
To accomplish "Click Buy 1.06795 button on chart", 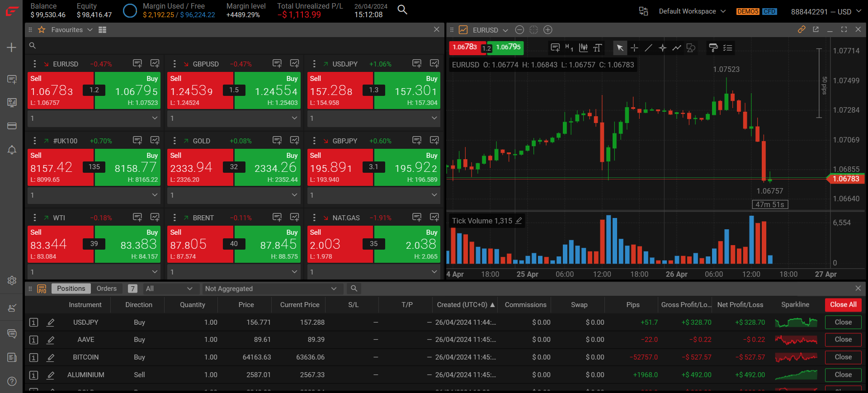I will (508, 47).
